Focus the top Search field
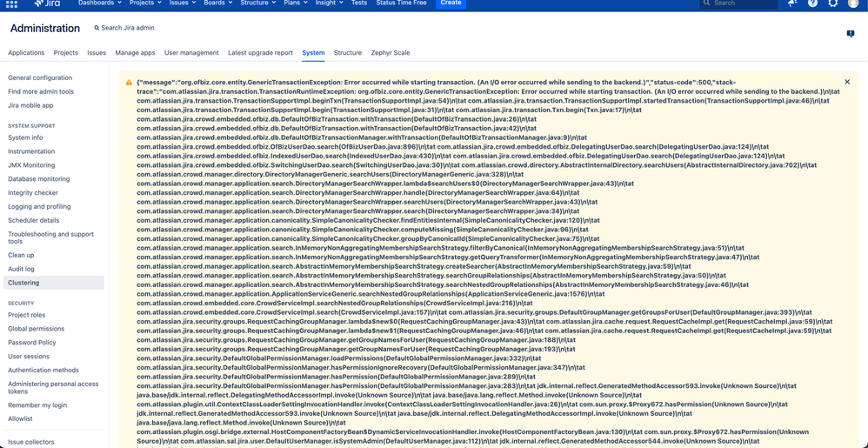Image resolution: width=868 pixels, height=448 pixels. (x=738, y=3)
